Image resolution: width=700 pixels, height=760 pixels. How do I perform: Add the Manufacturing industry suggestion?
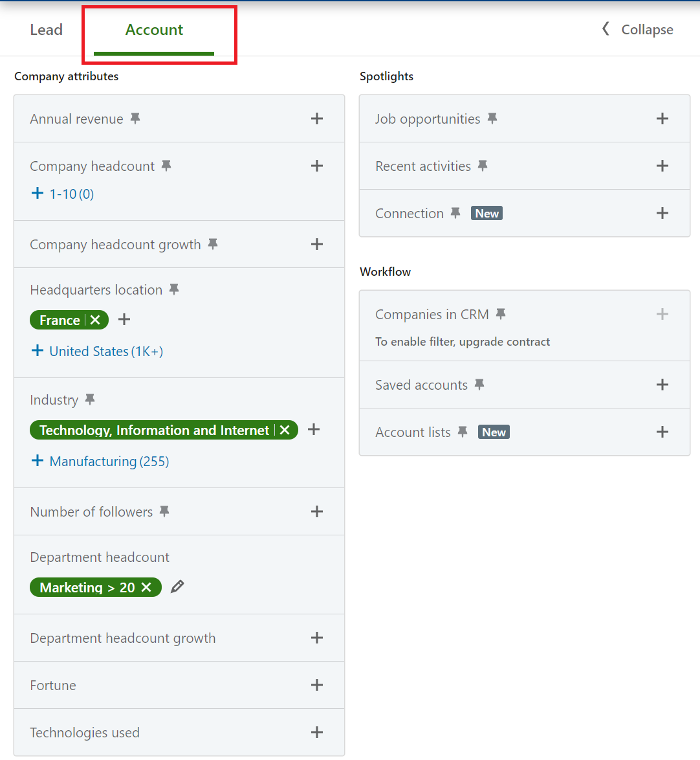(x=101, y=461)
